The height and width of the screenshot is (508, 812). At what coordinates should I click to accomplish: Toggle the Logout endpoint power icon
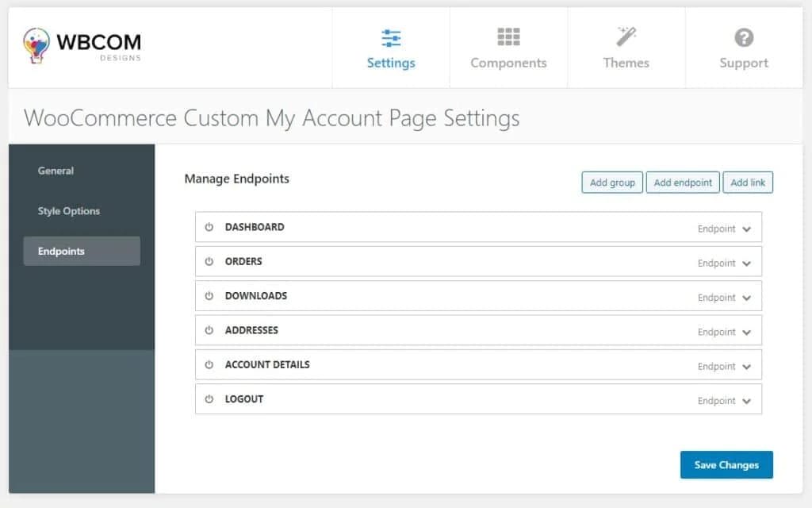[x=209, y=399]
